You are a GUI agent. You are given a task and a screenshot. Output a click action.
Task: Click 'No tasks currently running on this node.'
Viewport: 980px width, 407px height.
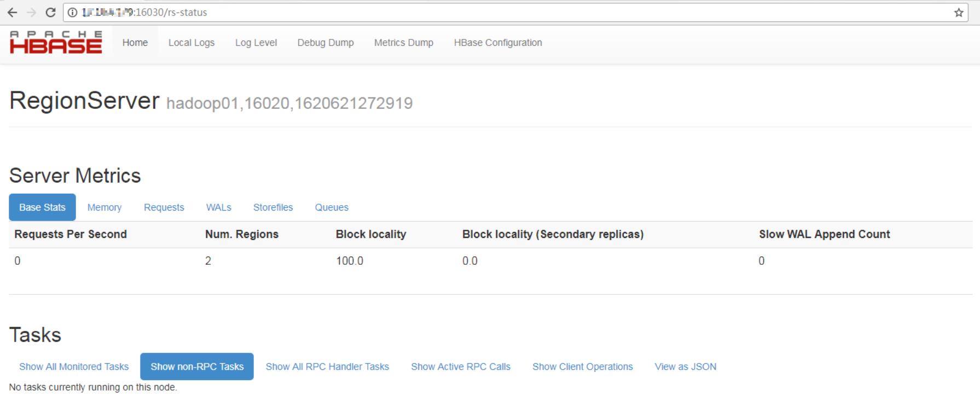coord(93,387)
